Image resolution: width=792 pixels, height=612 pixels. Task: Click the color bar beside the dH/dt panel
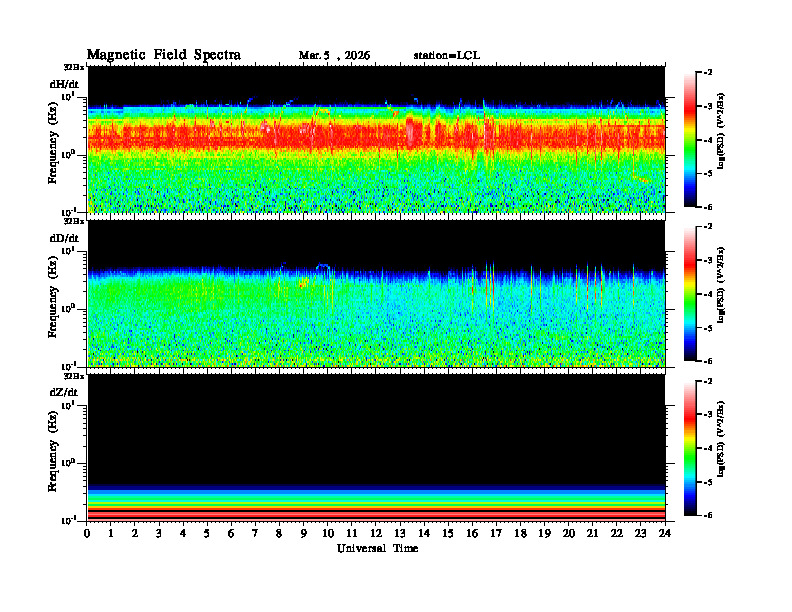tap(690, 139)
